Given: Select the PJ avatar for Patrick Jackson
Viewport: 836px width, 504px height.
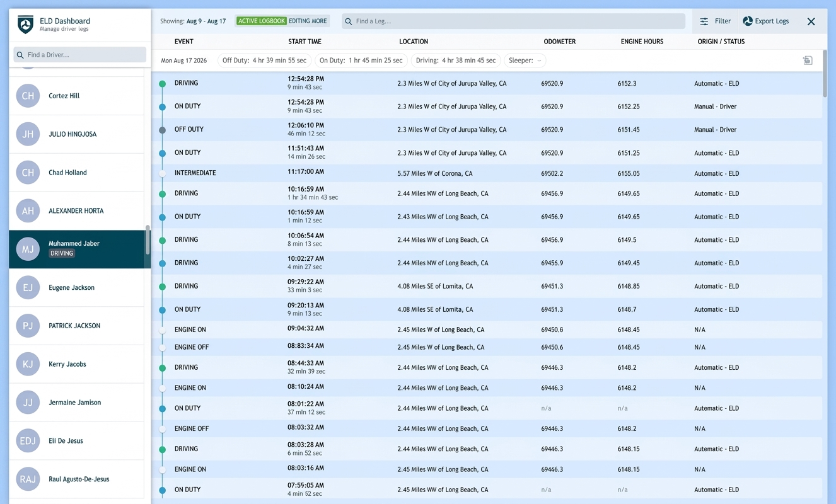Looking at the screenshot, I should click(28, 326).
